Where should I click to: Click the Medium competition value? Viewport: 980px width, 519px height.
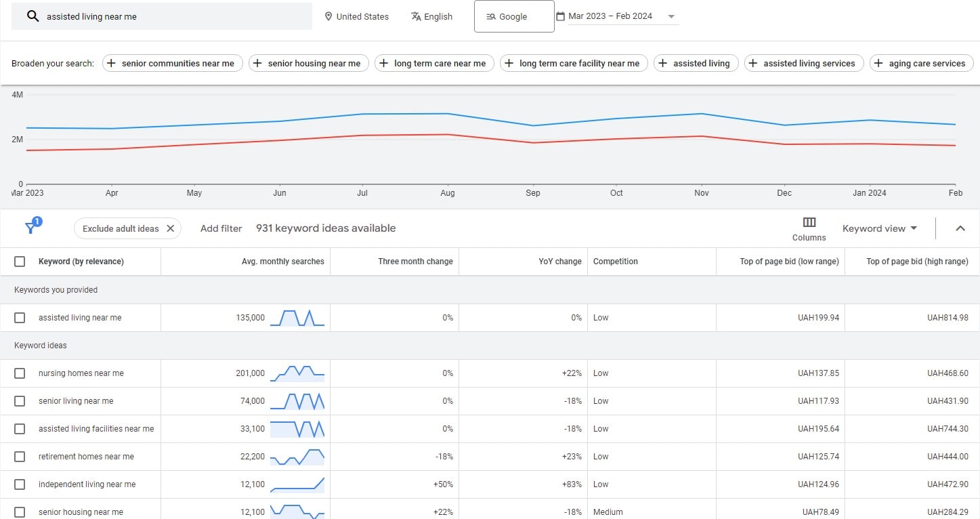click(x=608, y=512)
